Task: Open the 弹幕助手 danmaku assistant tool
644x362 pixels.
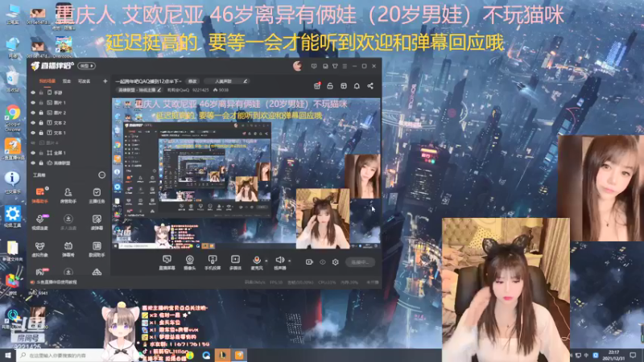Action: point(39,195)
